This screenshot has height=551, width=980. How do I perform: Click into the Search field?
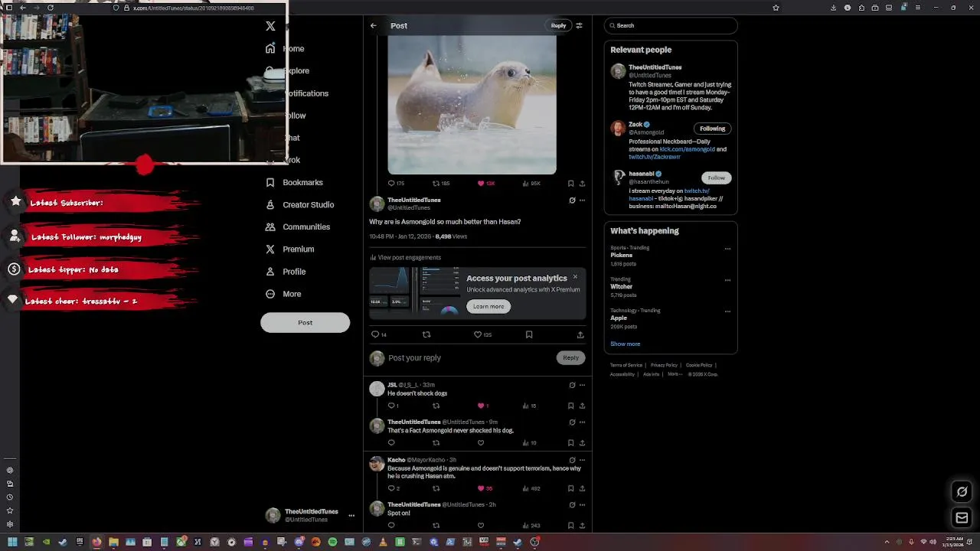671,26
